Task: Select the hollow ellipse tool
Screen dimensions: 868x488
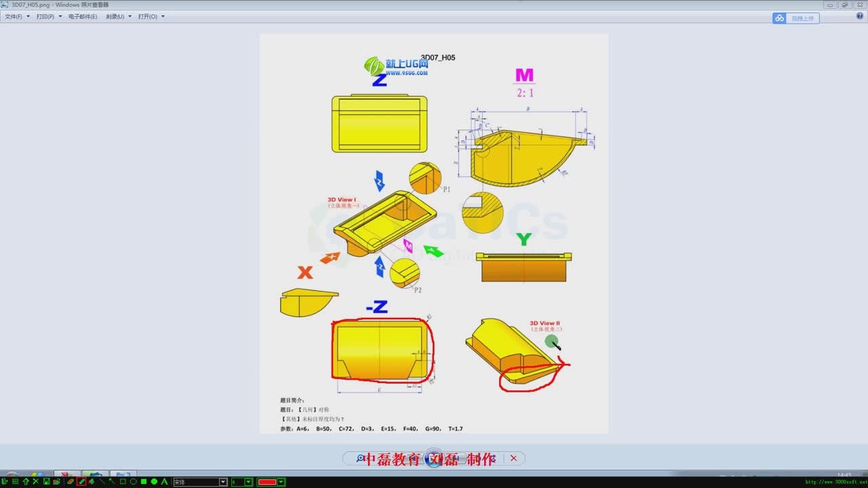Action: coord(133,482)
